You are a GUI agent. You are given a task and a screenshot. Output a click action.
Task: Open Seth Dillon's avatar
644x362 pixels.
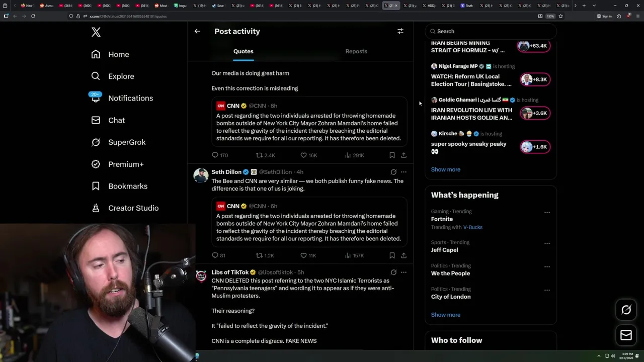coord(201,176)
